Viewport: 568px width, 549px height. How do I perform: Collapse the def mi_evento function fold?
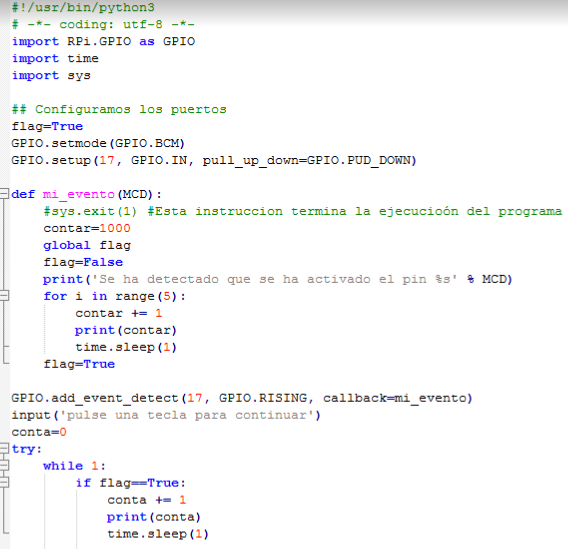pos(4,194)
